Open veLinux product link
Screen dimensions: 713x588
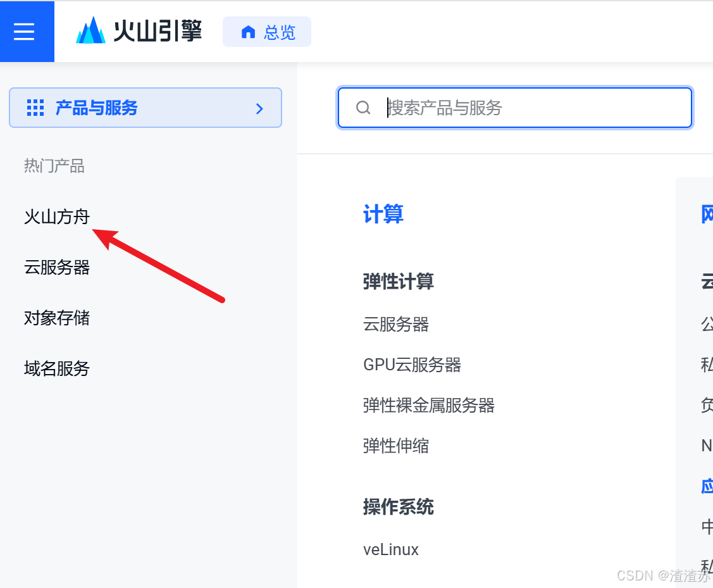click(391, 550)
